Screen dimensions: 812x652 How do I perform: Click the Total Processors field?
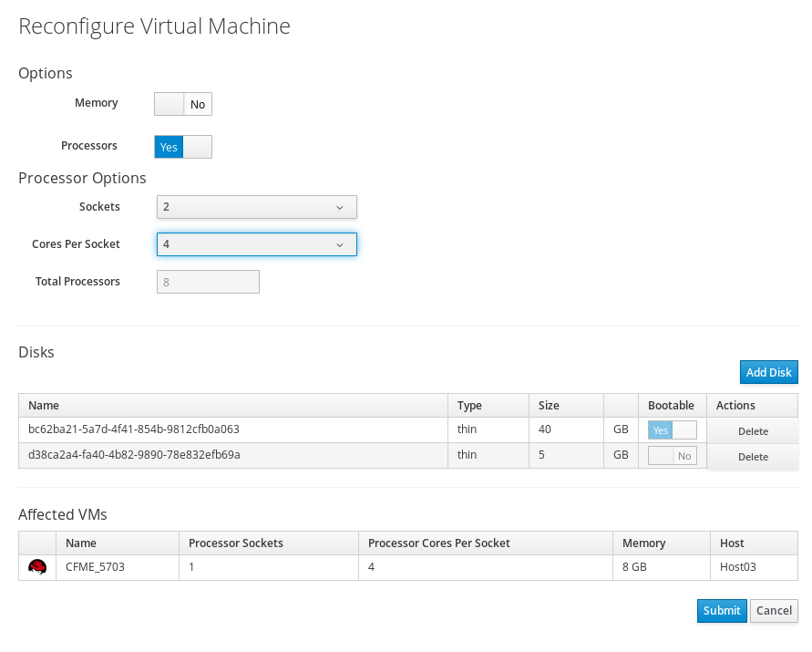(x=208, y=281)
